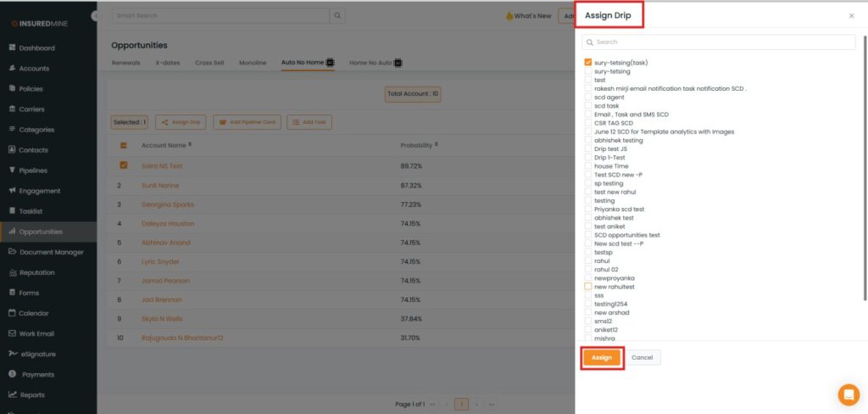
Task: Click the drip Search input field
Action: (721, 42)
